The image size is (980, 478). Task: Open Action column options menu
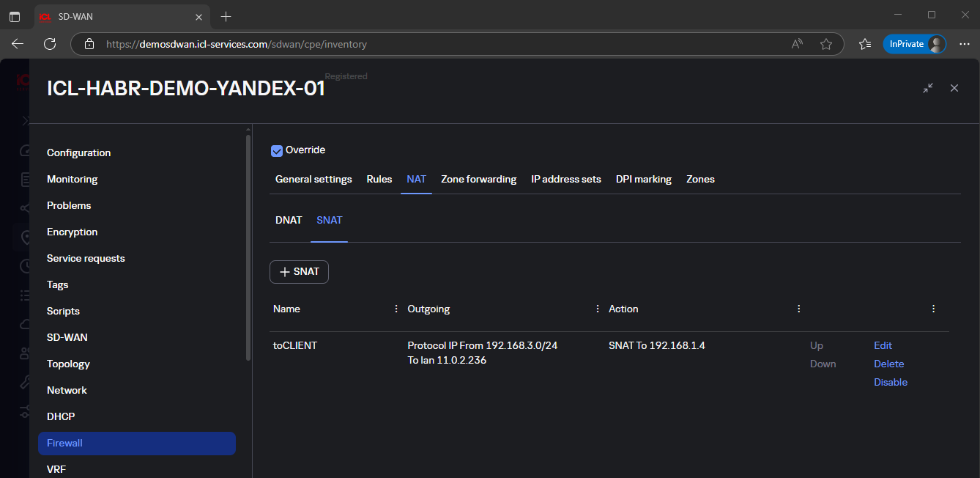pyautogui.click(x=799, y=309)
